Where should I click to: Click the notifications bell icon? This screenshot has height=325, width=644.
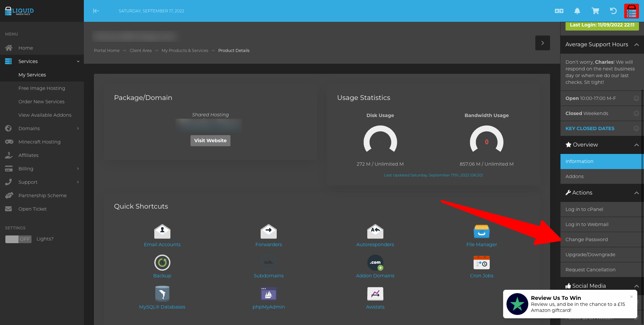tap(577, 11)
